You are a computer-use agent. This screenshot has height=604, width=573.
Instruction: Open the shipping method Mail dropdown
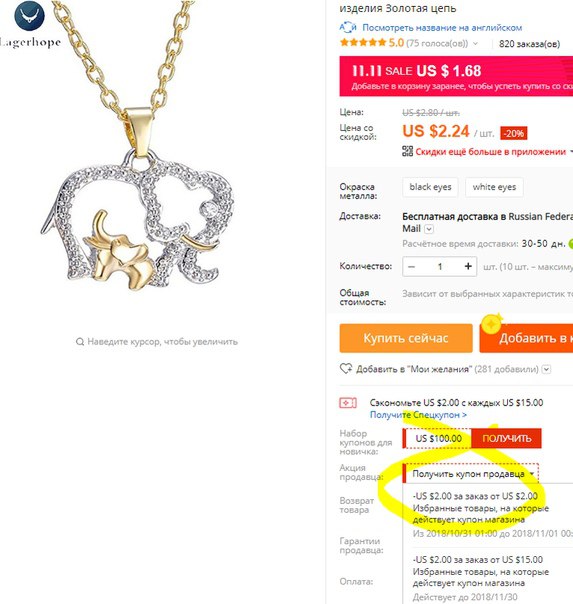429,229
